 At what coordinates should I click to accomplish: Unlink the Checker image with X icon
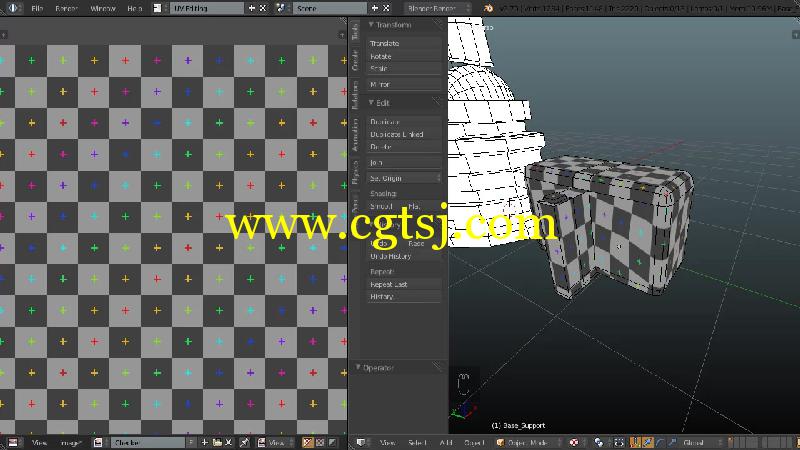(228, 442)
